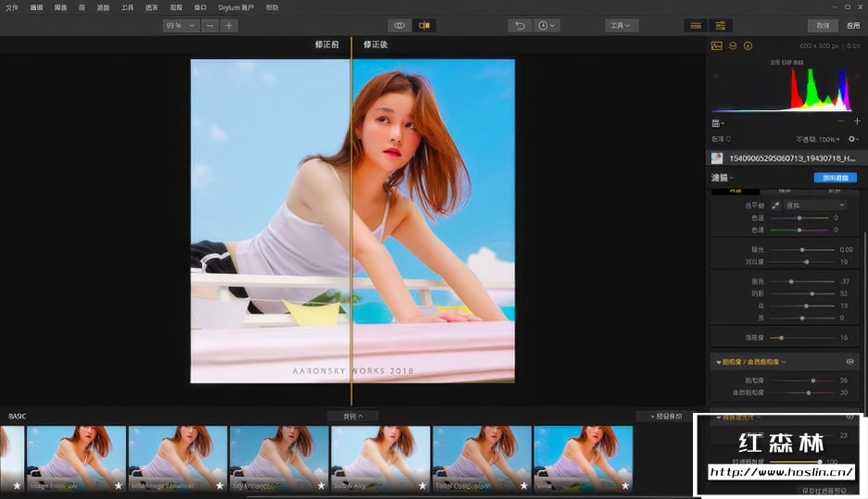Favorite the Tonal Compression preset star

[x=523, y=486]
